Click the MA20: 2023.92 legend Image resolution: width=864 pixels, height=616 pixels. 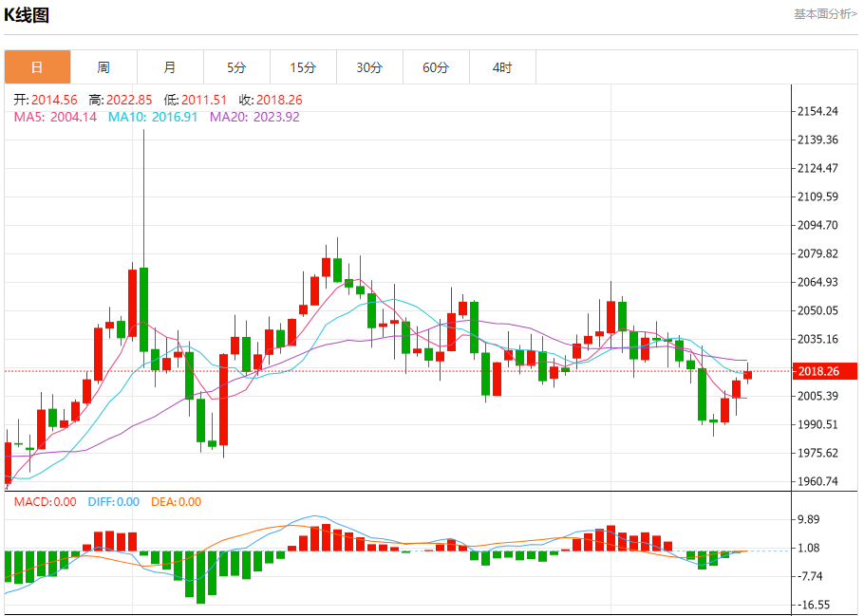pos(254,117)
